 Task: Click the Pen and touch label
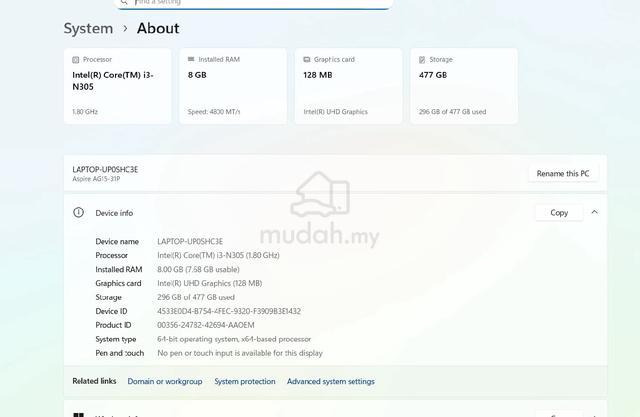click(120, 353)
